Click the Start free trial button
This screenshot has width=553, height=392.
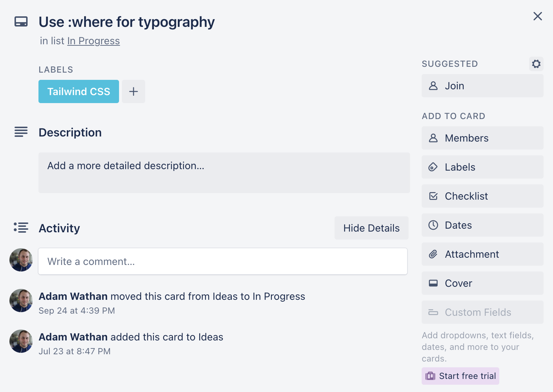460,376
